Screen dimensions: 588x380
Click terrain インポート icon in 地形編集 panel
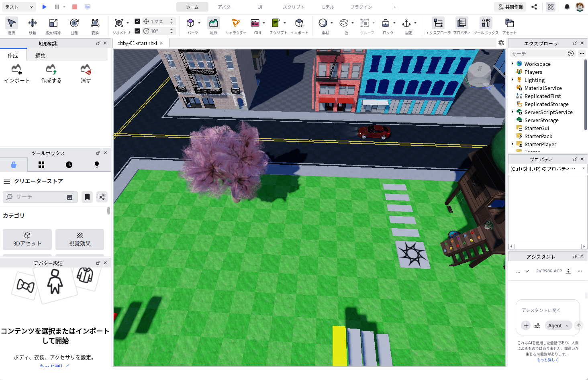17,69
